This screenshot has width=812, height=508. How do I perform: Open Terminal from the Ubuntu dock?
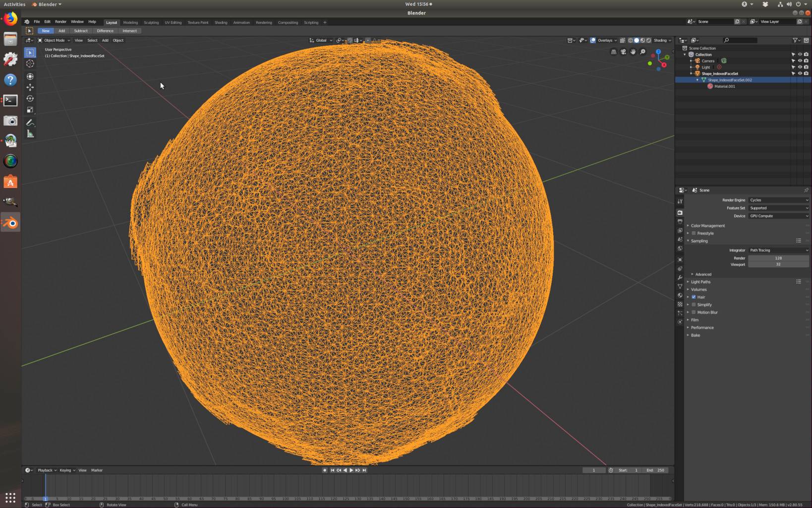pos(10,100)
